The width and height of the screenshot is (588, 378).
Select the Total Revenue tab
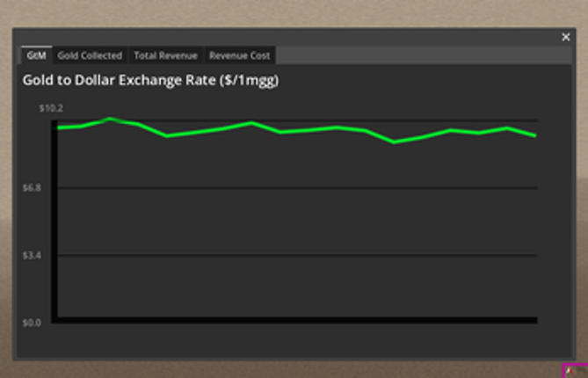point(165,55)
